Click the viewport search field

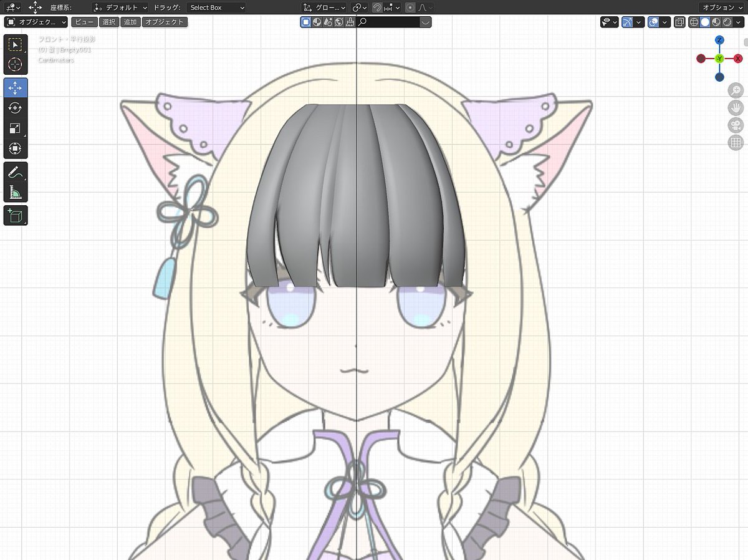point(386,22)
